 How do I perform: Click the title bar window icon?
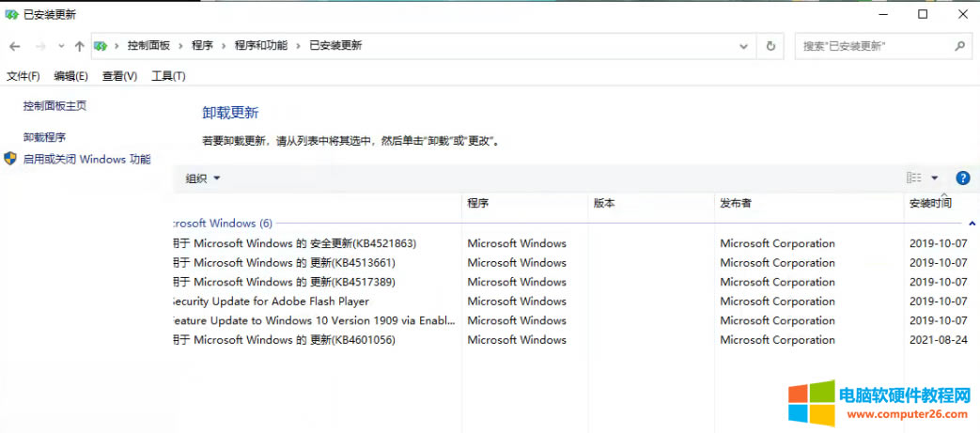coord(11,14)
